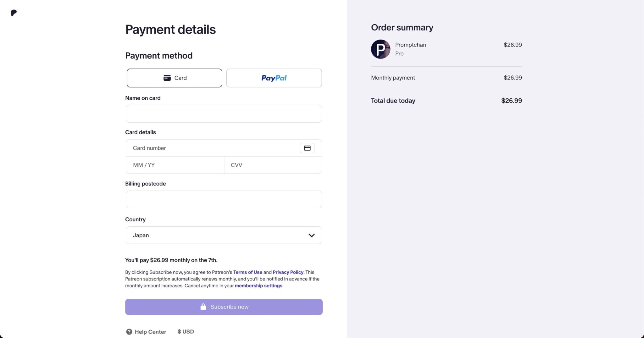Click the MM / YY expiry field

[175, 165]
